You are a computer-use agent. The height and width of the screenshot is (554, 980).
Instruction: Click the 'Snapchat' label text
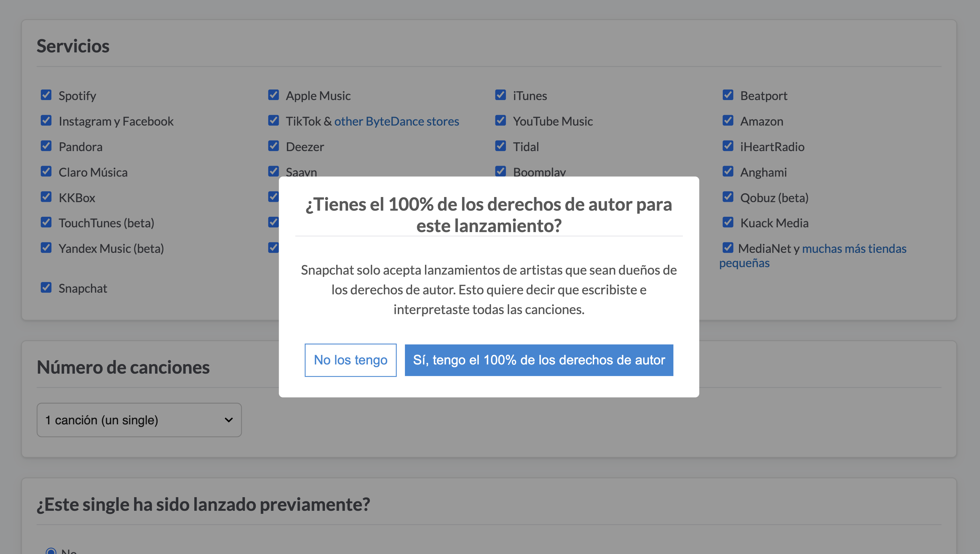[x=83, y=289]
